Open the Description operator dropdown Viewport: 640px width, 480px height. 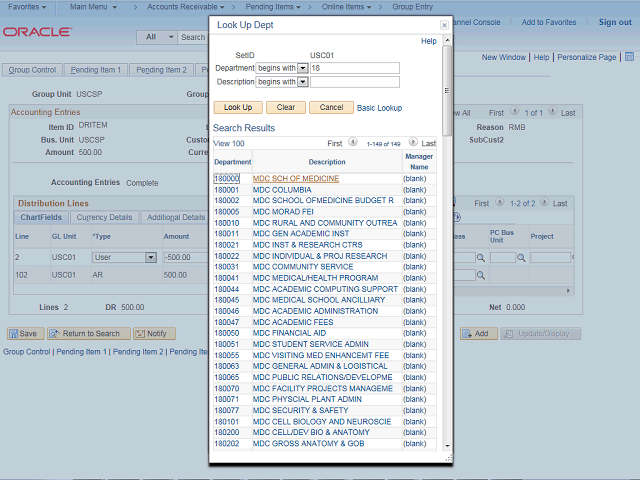tap(302, 82)
